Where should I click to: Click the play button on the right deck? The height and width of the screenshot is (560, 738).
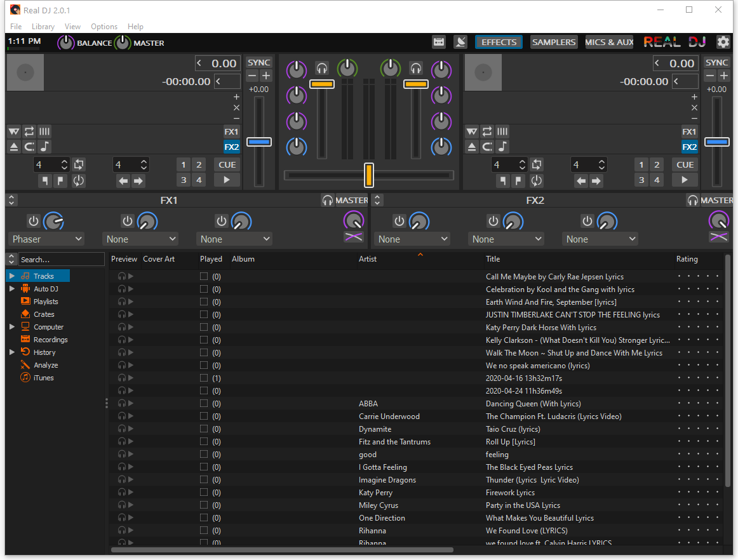click(x=685, y=180)
